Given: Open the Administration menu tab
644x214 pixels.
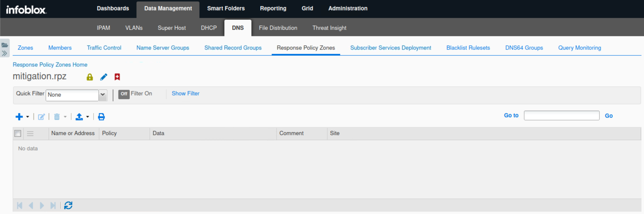Looking at the screenshot, I should (348, 8).
